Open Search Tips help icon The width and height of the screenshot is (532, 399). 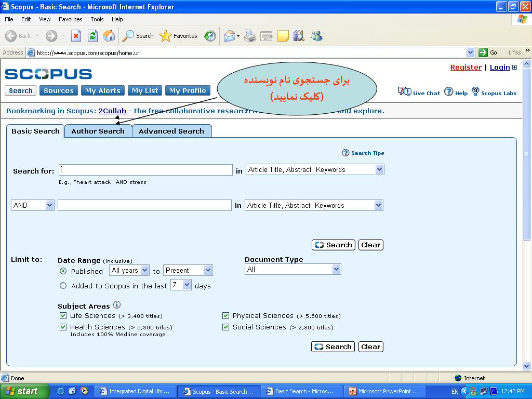345,153
